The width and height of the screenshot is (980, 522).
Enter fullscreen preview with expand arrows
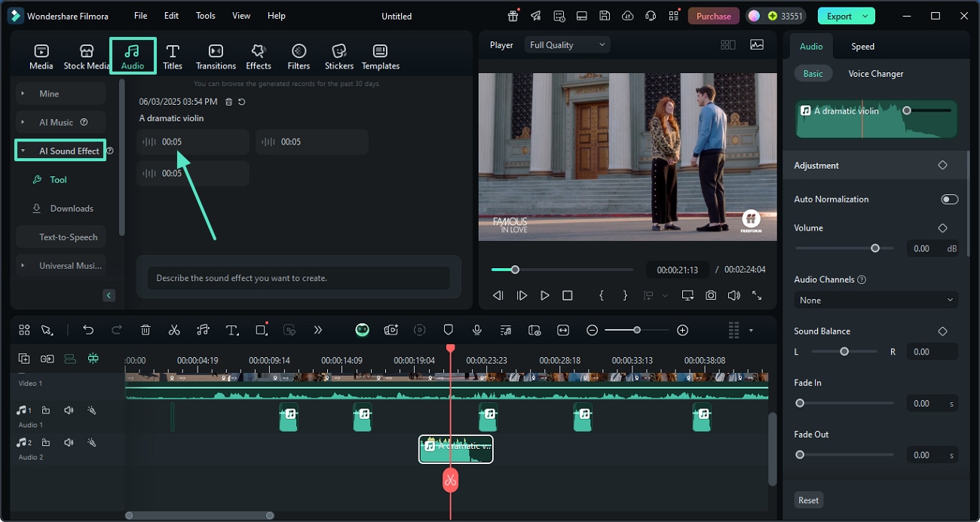click(757, 295)
